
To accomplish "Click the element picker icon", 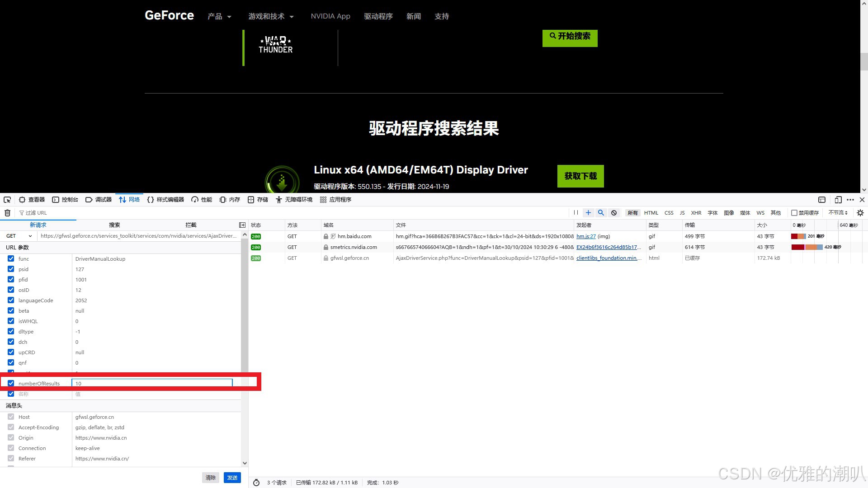I will click(7, 200).
